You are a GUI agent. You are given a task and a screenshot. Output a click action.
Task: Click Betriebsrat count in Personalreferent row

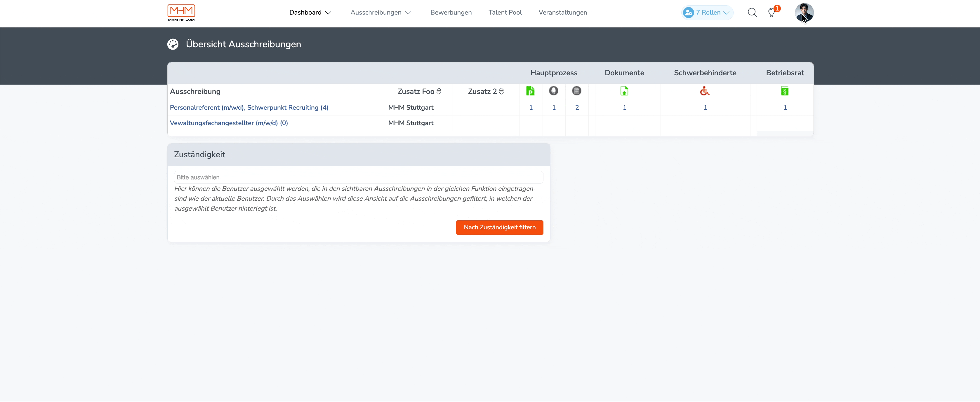[x=785, y=108]
